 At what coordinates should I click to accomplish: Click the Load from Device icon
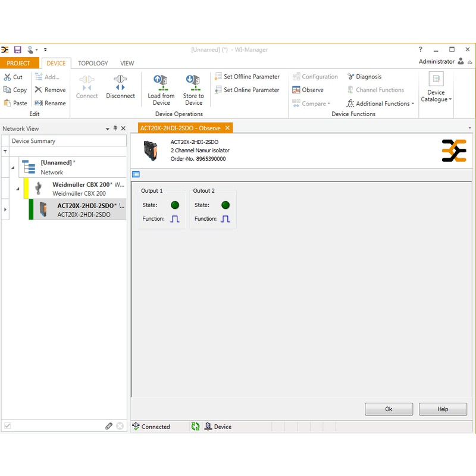[161, 83]
